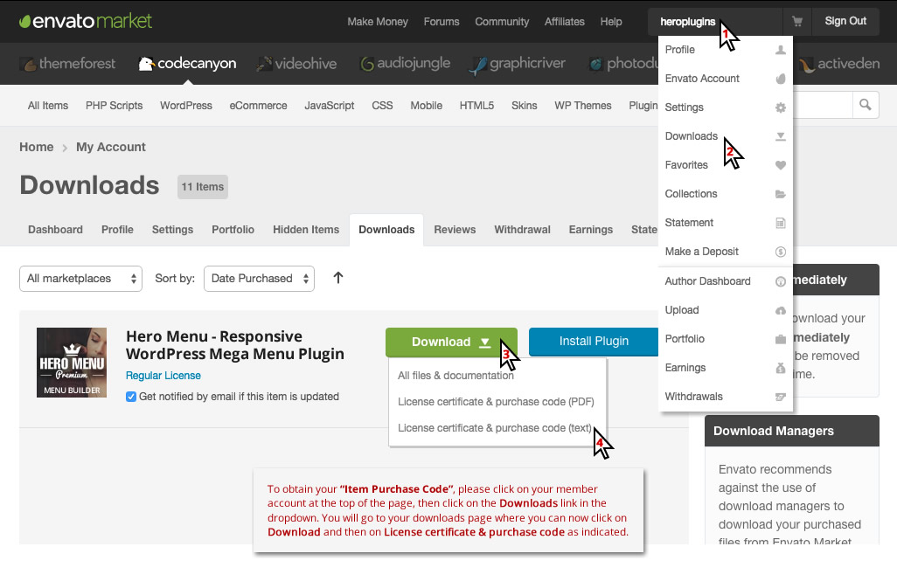Screen dimensions: 897x588
Task: Click the Envato Market logo
Action: [x=86, y=21]
